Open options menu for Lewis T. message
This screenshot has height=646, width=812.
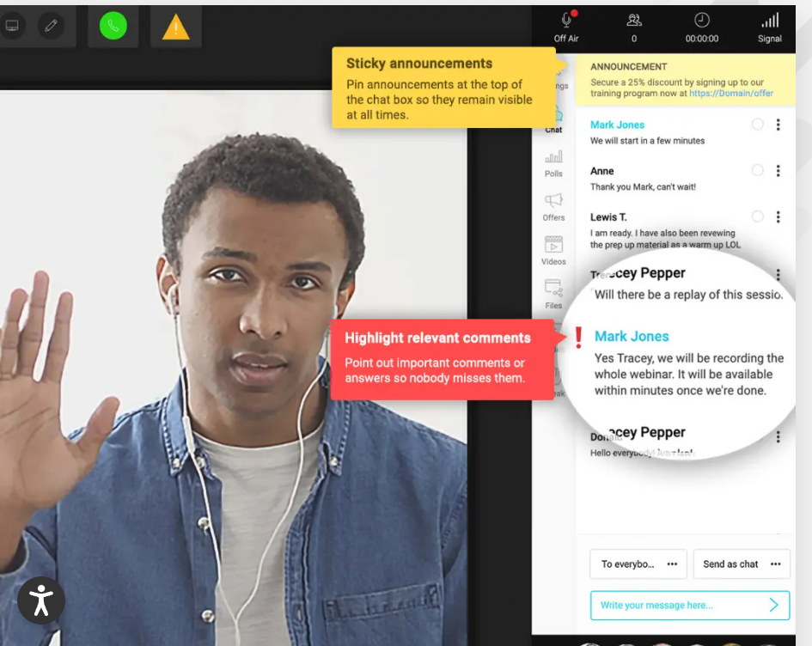coord(778,216)
